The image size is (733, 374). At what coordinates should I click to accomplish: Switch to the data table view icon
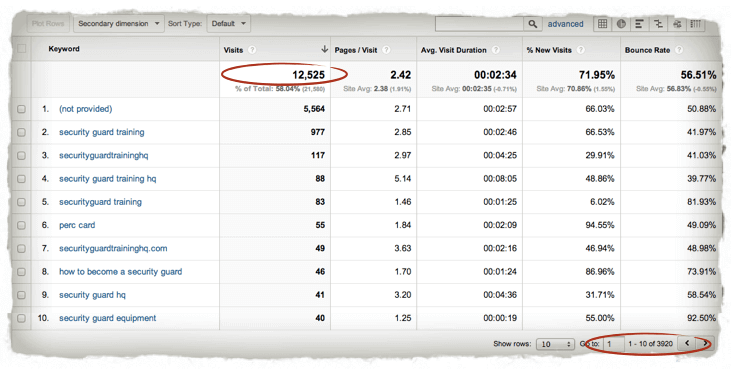pos(603,24)
